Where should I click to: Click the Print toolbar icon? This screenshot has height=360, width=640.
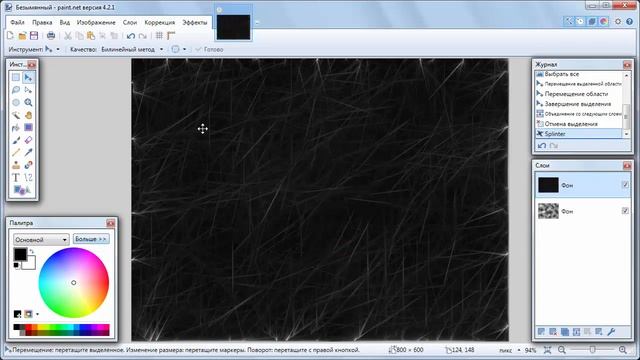51,36
